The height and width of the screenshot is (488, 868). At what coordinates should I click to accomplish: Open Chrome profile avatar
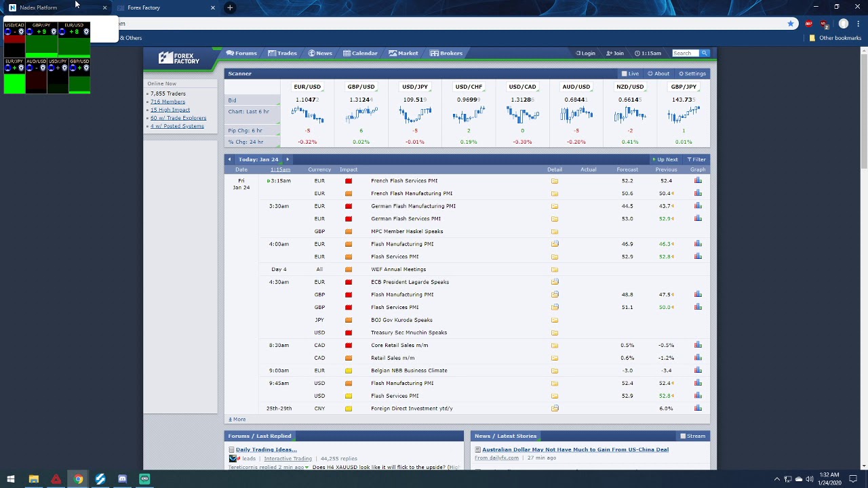(844, 24)
